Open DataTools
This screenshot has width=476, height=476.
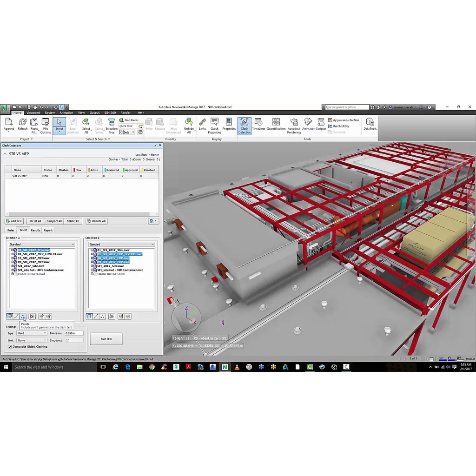coord(370,125)
